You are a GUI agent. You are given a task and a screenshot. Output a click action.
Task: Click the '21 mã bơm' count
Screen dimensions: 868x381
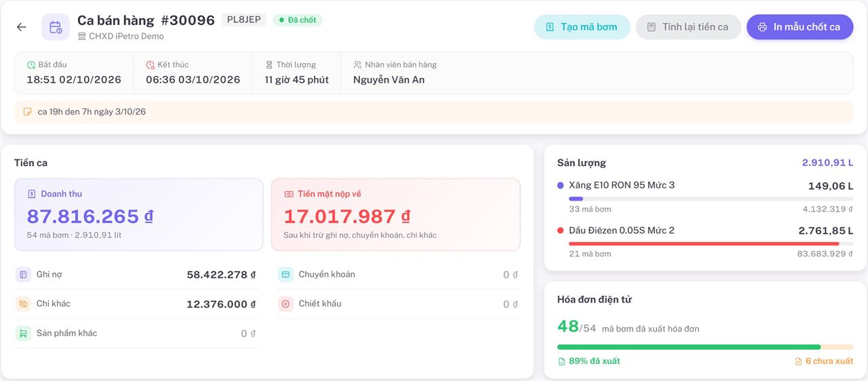coord(590,254)
